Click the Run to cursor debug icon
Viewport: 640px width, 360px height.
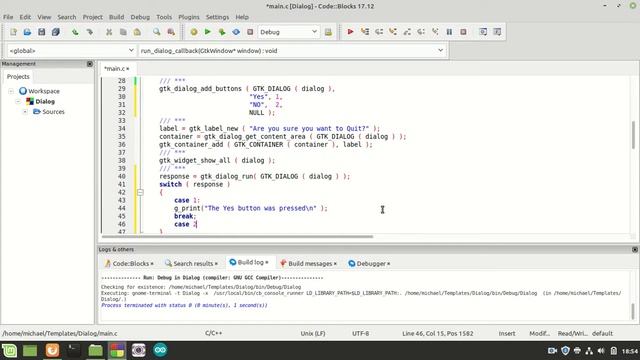point(364,32)
